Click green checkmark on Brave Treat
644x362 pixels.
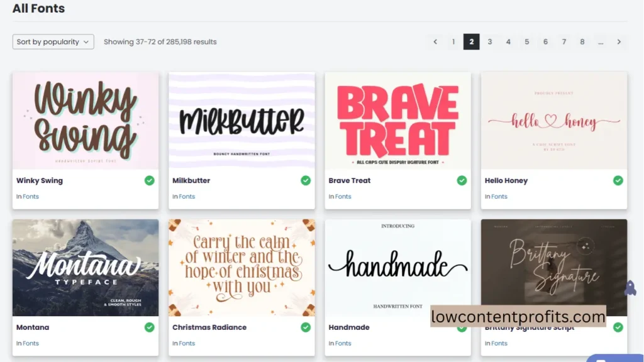[462, 180]
